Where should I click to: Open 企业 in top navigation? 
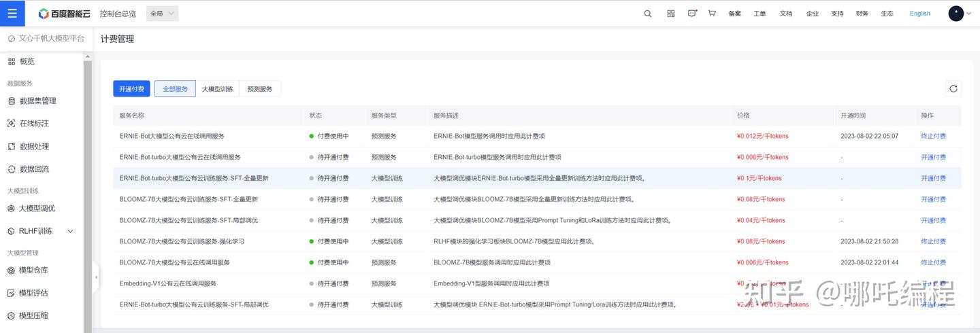812,14
